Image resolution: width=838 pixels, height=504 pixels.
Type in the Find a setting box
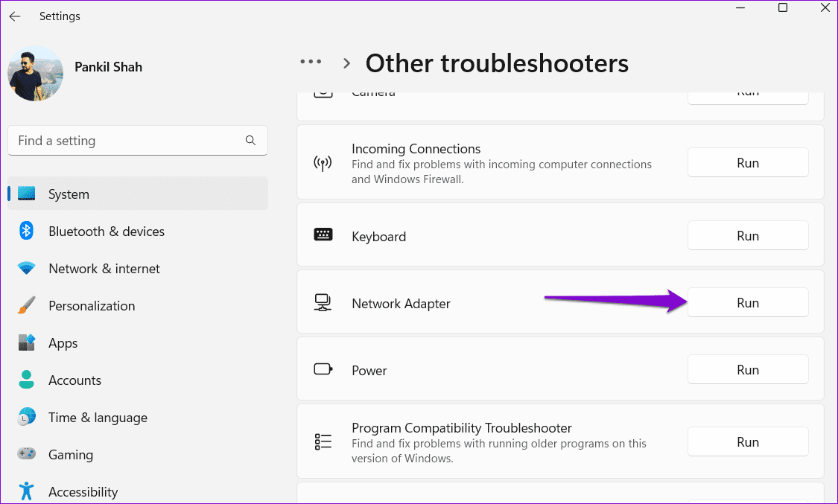(127, 141)
